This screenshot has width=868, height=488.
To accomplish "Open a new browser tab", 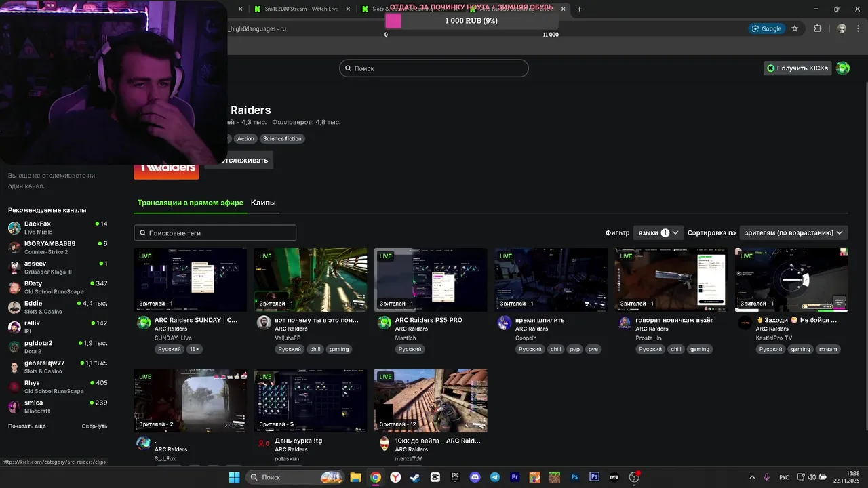I will (x=579, y=9).
